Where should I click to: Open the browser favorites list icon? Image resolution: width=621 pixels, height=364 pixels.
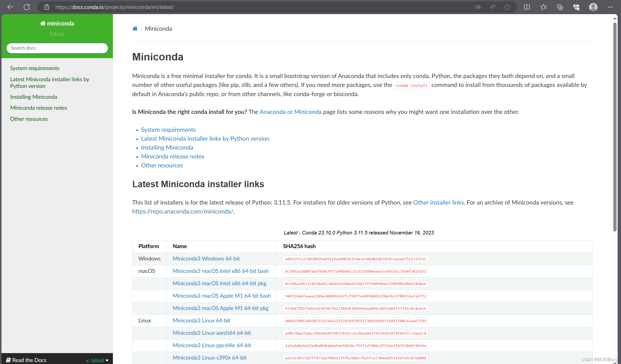[543, 7]
